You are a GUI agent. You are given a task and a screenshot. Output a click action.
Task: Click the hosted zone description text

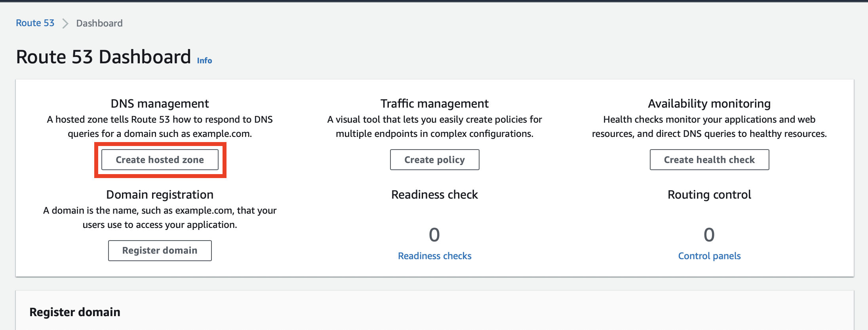(x=160, y=127)
